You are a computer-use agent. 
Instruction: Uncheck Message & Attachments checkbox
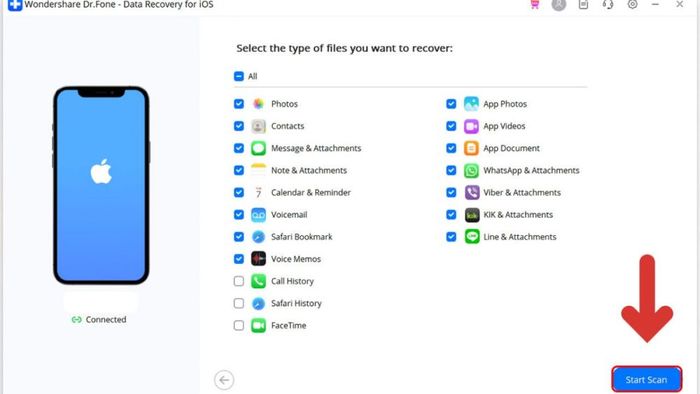tap(239, 148)
